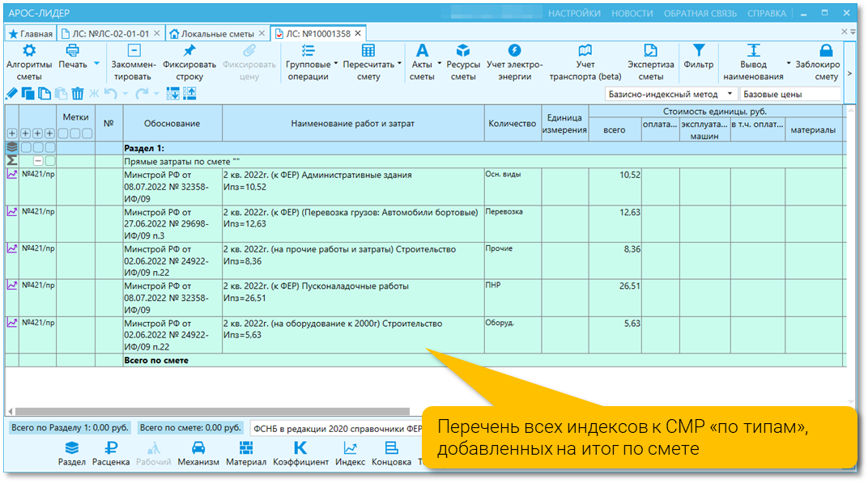868x483 pixels.
Task: Toggle checkbox in Прямые затраты row
Action: tap(50, 161)
